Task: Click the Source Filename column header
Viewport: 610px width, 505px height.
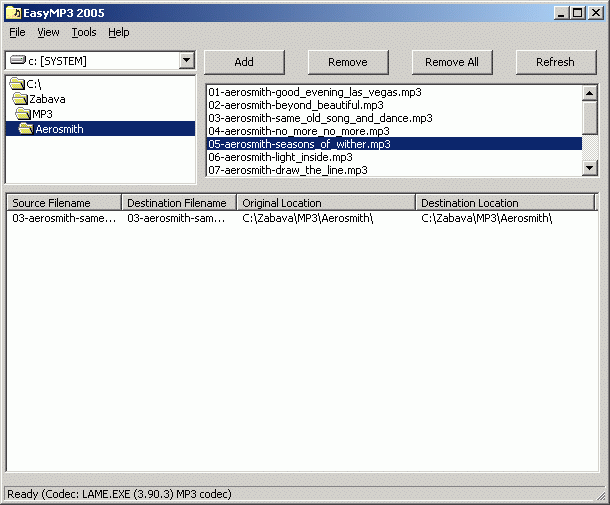Action: (x=64, y=203)
